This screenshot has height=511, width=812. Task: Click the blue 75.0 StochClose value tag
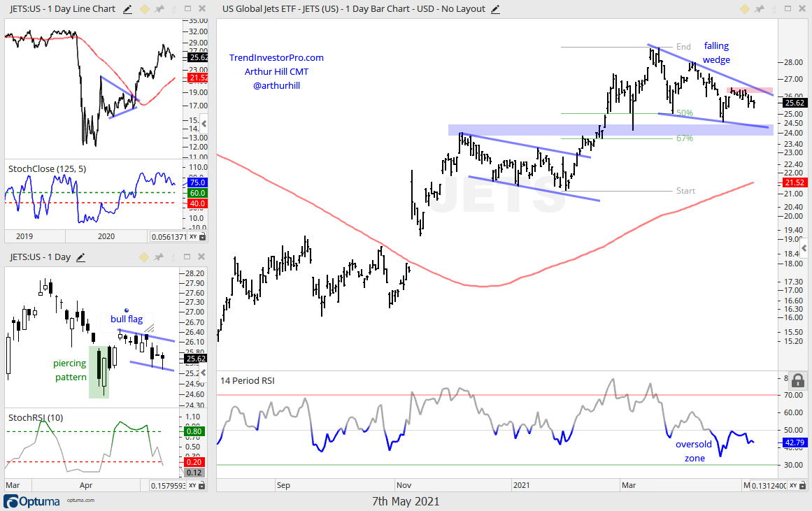pos(197,182)
